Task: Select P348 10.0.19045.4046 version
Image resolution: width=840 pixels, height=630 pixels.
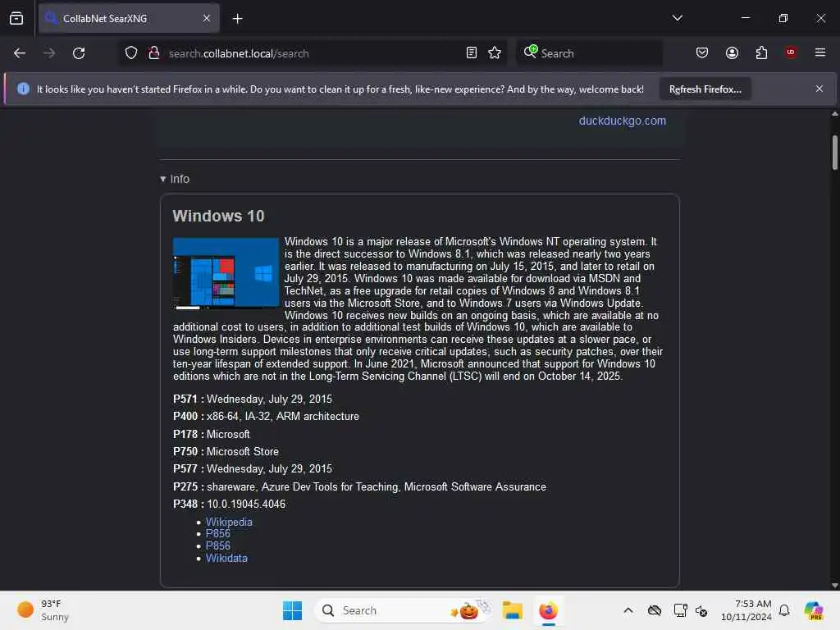Action: (229, 504)
